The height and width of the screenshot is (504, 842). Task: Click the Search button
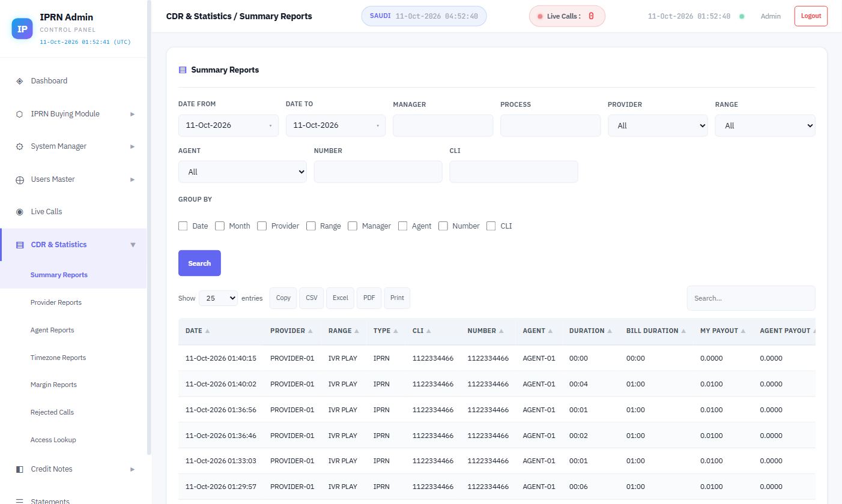click(199, 263)
